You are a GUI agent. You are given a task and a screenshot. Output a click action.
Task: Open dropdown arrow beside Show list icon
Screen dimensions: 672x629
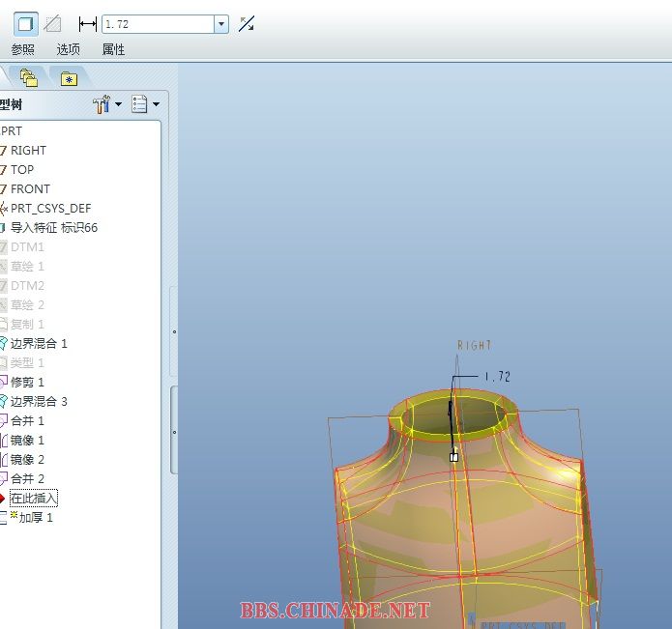(155, 104)
